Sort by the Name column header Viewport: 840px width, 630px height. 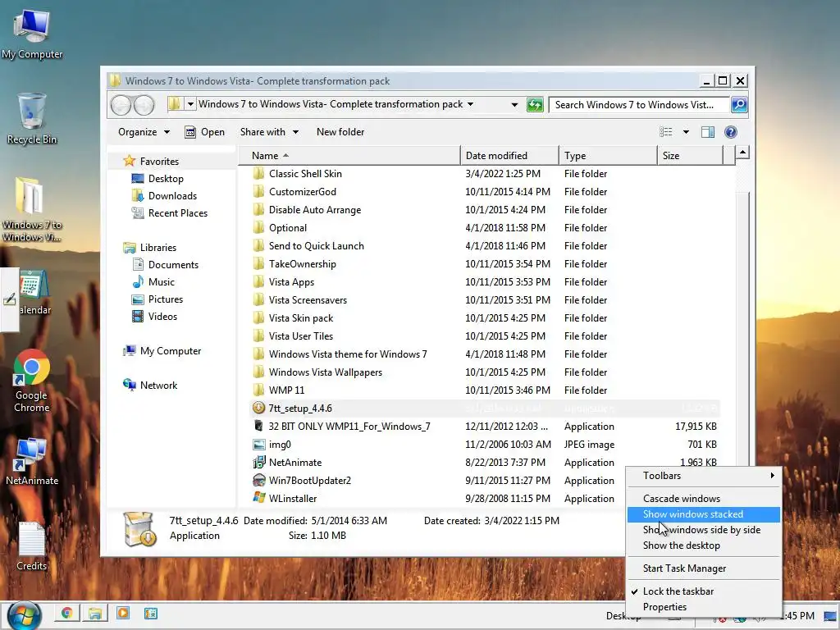(349, 155)
